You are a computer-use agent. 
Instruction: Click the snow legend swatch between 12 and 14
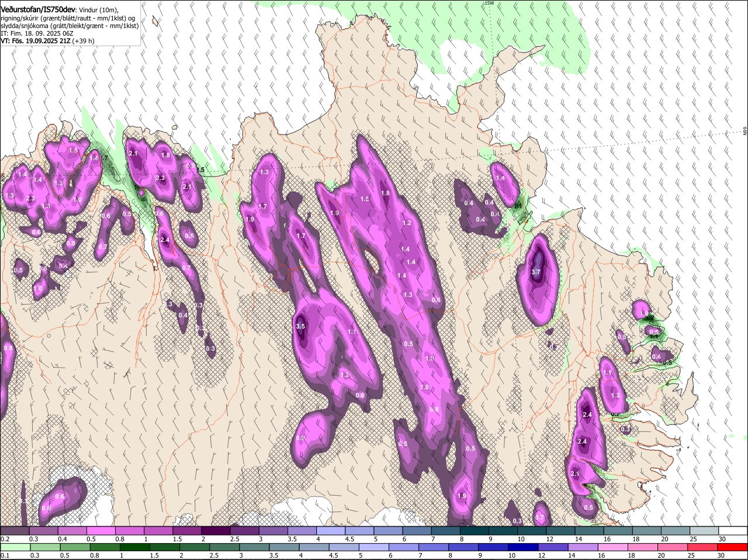coord(559,531)
